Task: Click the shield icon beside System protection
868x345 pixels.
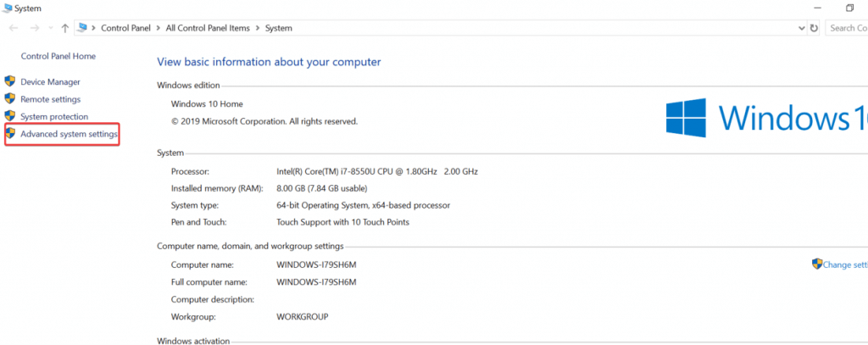Action: click(10, 116)
